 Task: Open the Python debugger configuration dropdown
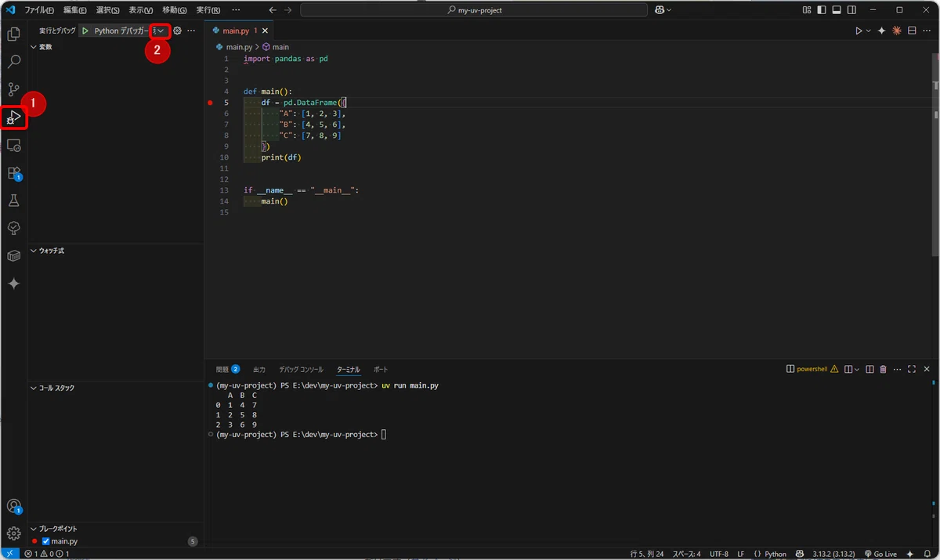(x=160, y=31)
